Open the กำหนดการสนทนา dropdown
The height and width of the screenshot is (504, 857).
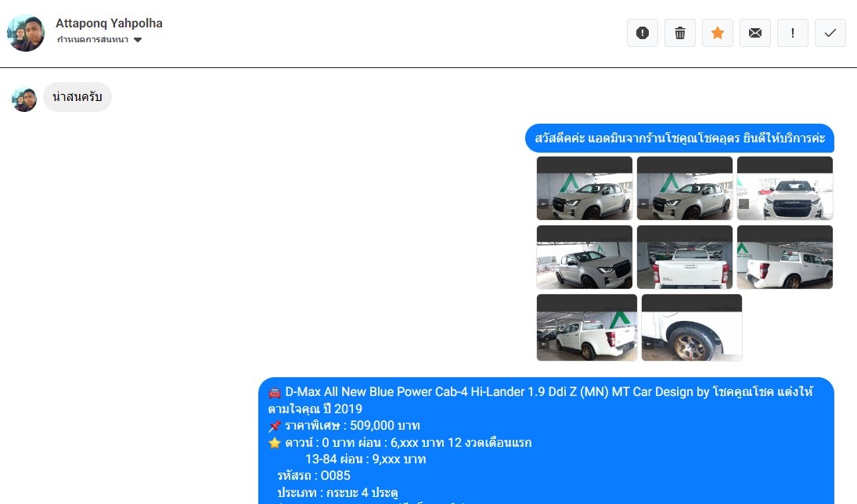pos(99,39)
